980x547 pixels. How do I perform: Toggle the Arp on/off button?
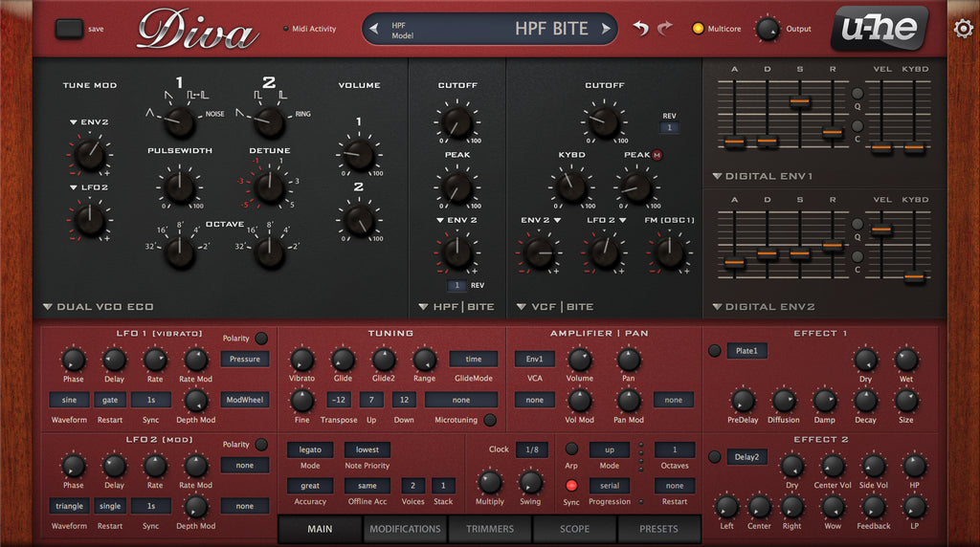pyautogui.click(x=571, y=449)
